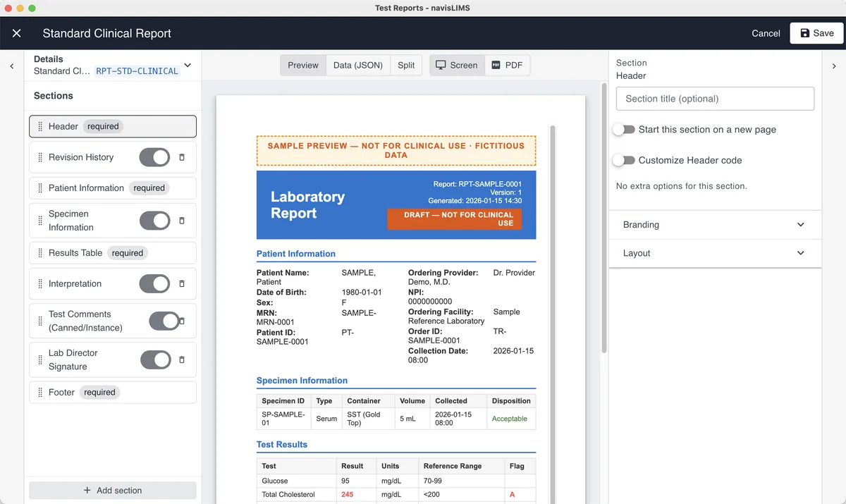The width and height of the screenshot is (846, 504).
Task: Expand the Layout panel
Action: click(x=715, y=253)
